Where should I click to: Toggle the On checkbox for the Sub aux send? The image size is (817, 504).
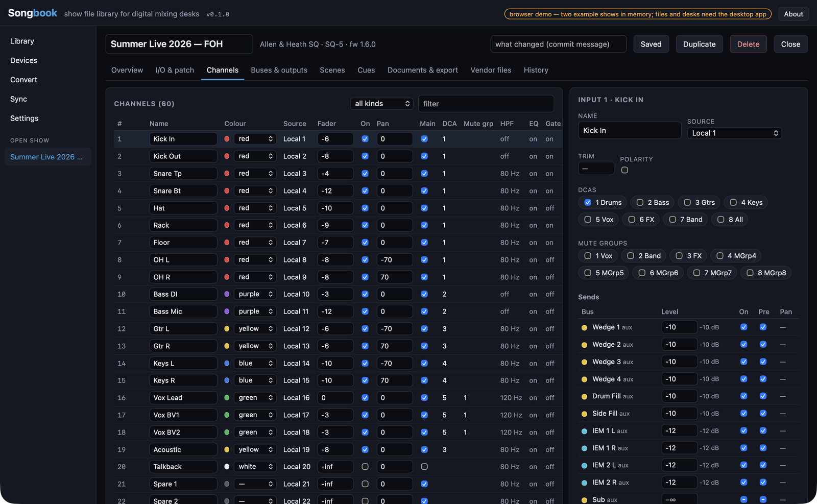[x=743, y=499]
